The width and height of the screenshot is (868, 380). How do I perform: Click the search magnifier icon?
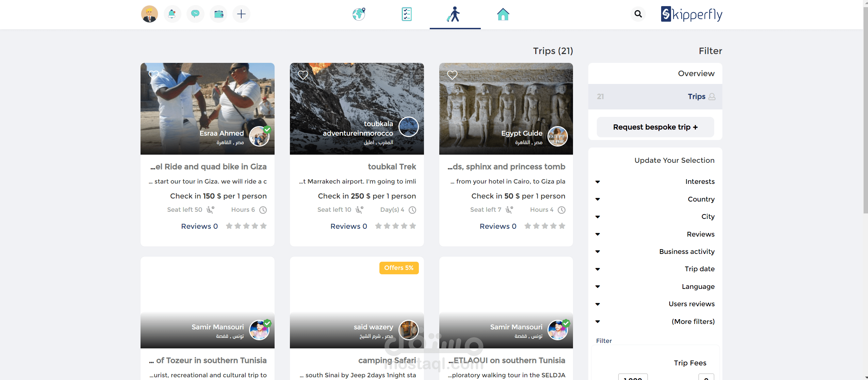point(638,14)
